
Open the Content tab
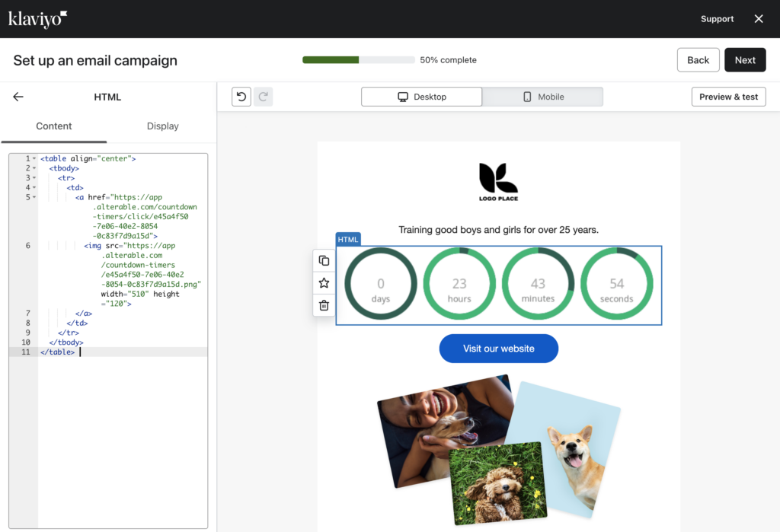click(54, 126)
